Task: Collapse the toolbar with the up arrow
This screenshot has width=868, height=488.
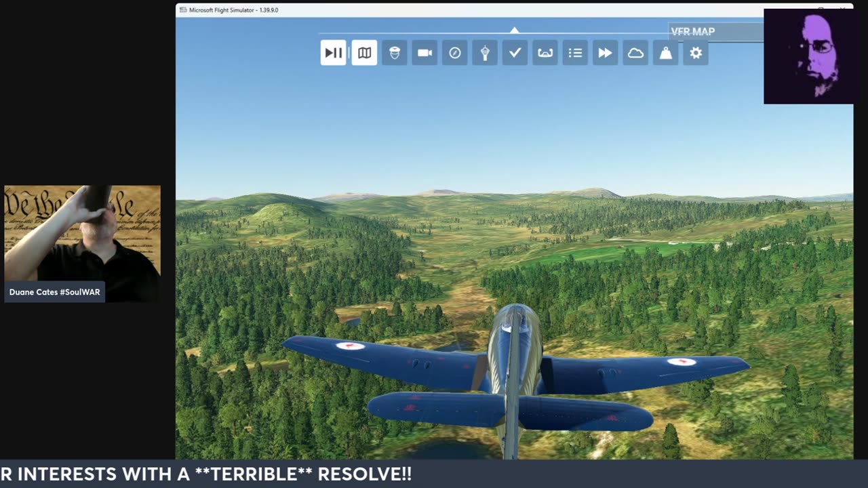Action: click(515, 30)
